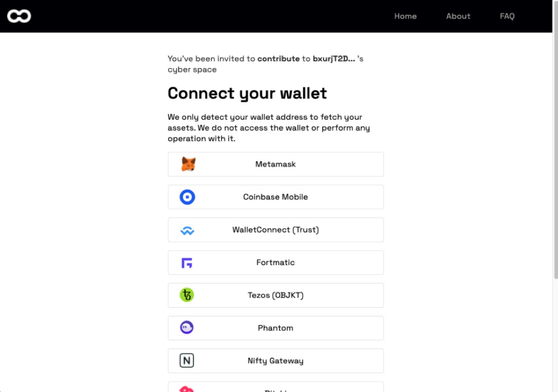Click the green Tezos icon
The width and height of the screenshot is (558, 392).
click(x=187, y=295)
